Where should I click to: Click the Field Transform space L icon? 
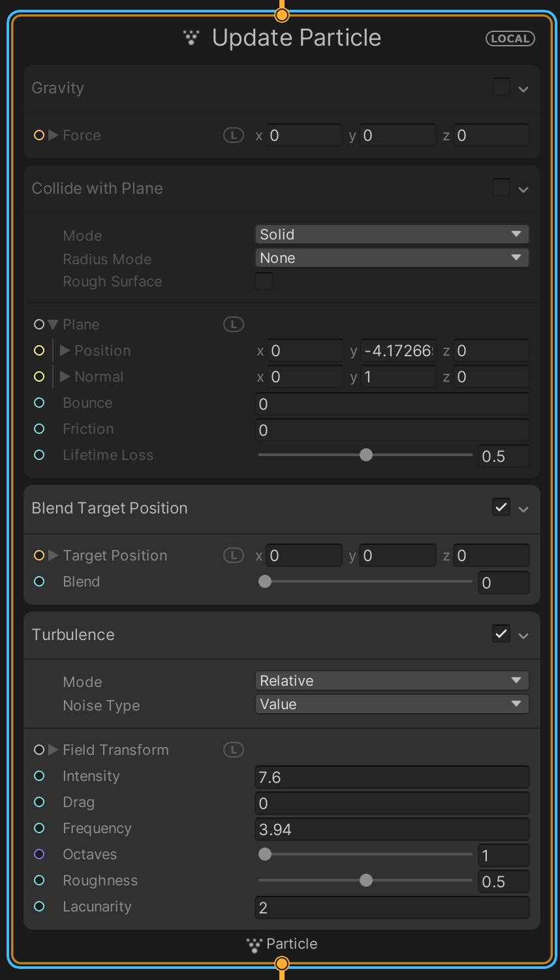point(233,750)
